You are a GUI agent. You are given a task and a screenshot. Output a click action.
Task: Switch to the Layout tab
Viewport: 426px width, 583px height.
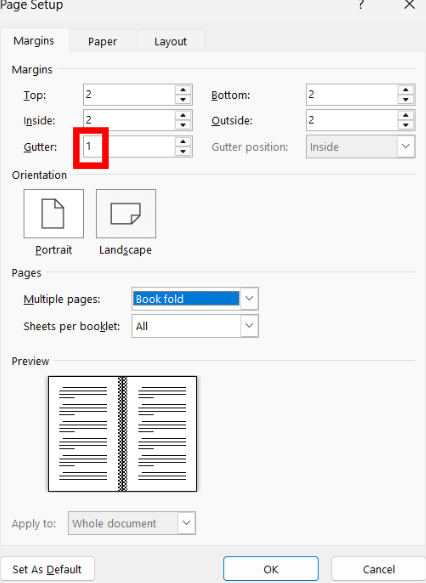click(x=171, y=41)
